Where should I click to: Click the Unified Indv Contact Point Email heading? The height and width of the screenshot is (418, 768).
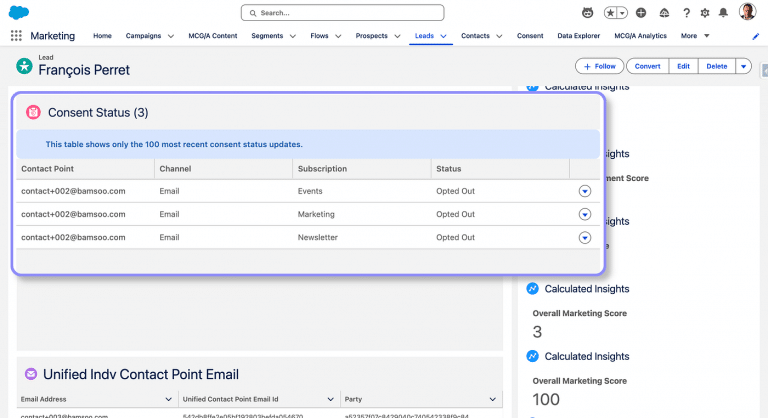click(x=141, y=374)
